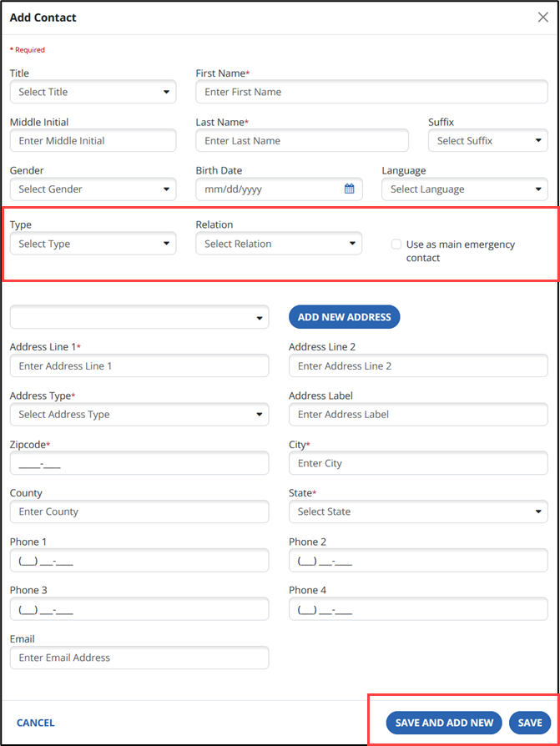Open the Select Address Type dropdown
The width and height of the screenshot is (560, 746).
pos(139,415)
